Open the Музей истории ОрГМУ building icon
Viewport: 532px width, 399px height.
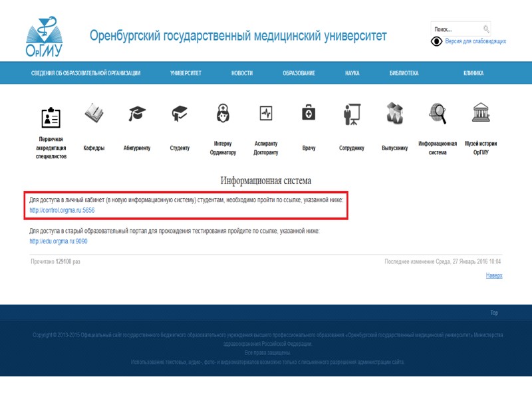coord(481,112)
